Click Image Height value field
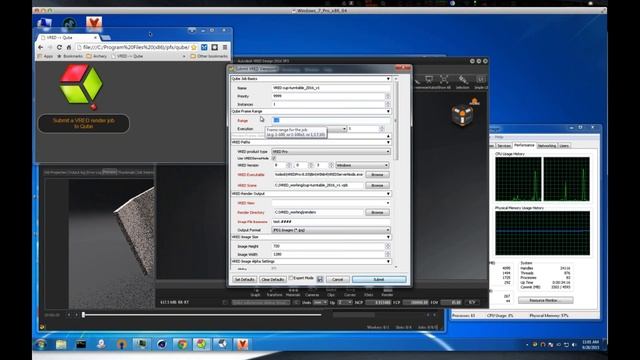 click(328, 246)
